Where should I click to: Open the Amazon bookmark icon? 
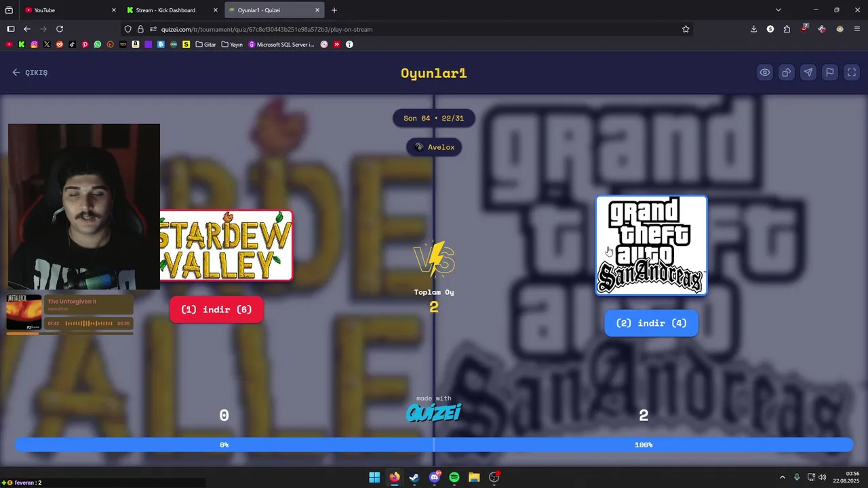tap(136, 45)
